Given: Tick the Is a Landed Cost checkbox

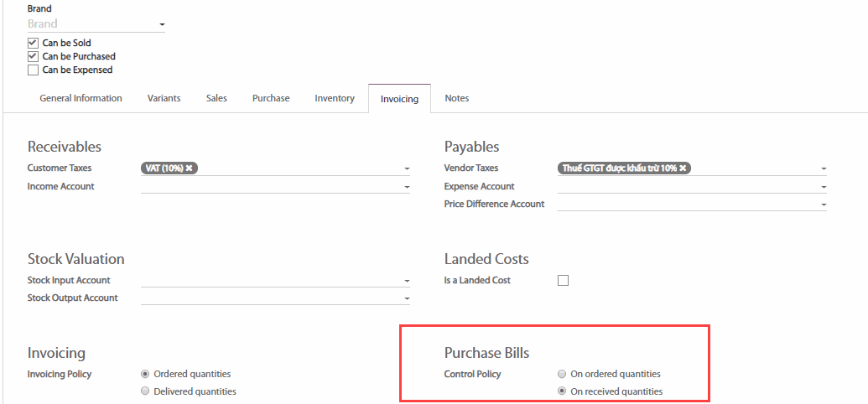Looking at the screenshot, I should (x=563, y=281).
